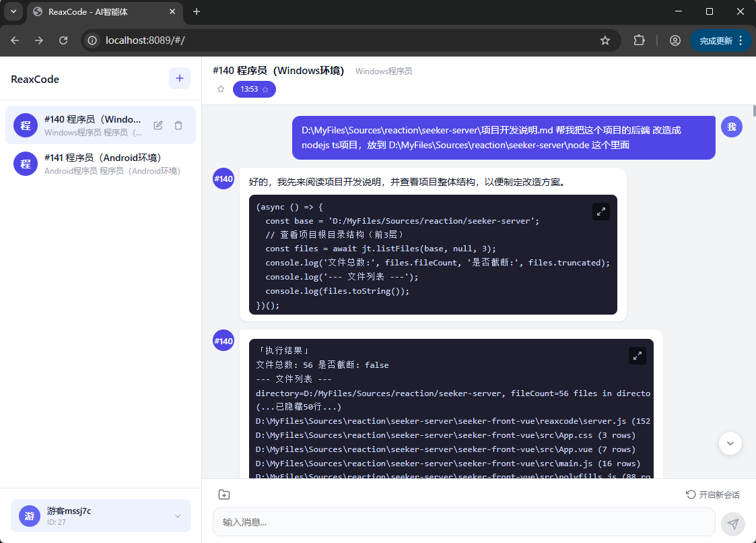Click the 我 user avatar beside the message
This screenshot has height=543, width=756.
tap(731, 127)
